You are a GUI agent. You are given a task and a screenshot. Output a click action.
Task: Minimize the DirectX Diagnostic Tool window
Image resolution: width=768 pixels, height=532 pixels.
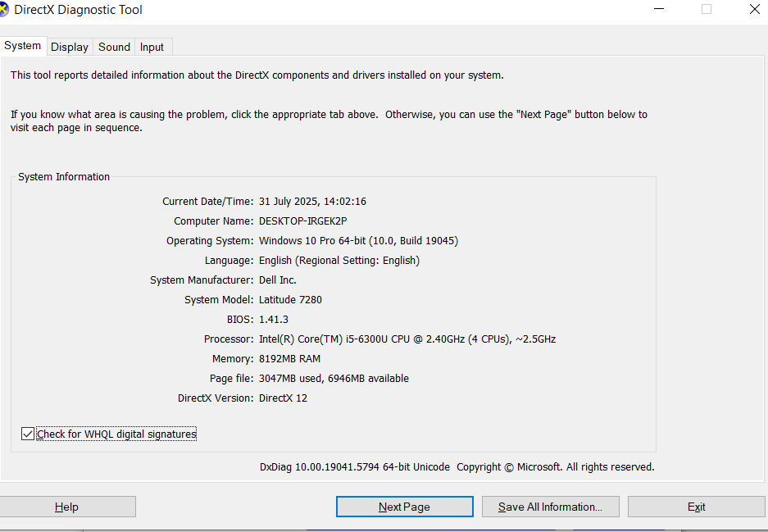[x=658, y=9]
